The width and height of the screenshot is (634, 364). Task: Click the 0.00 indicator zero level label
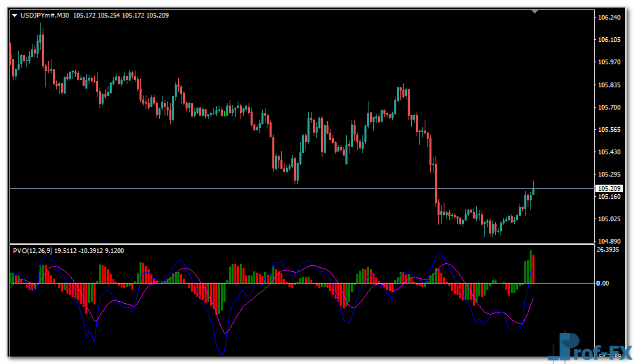pyautogui.click(x=602, y=283)
